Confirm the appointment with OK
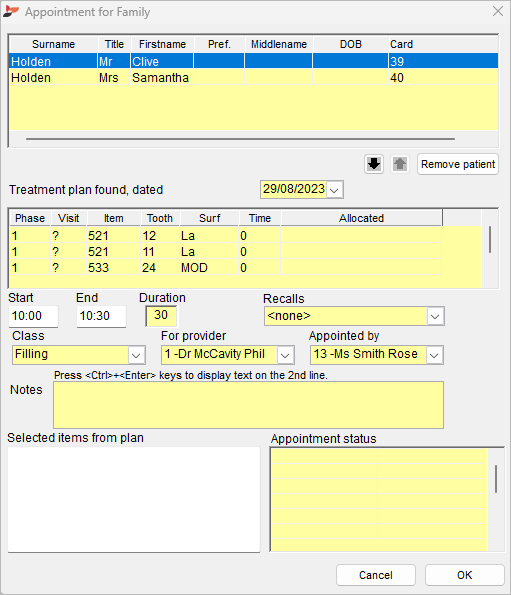Screen dimensions: 511x595 pos(464,575)
